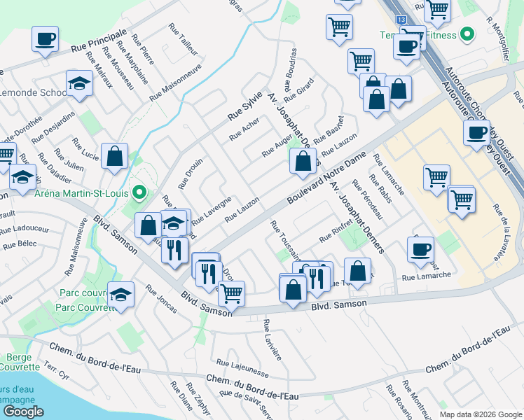524x420 pixels.
Task: Select the Rue Julien street label
Action: pyautogui.click(x=69, y=160)
